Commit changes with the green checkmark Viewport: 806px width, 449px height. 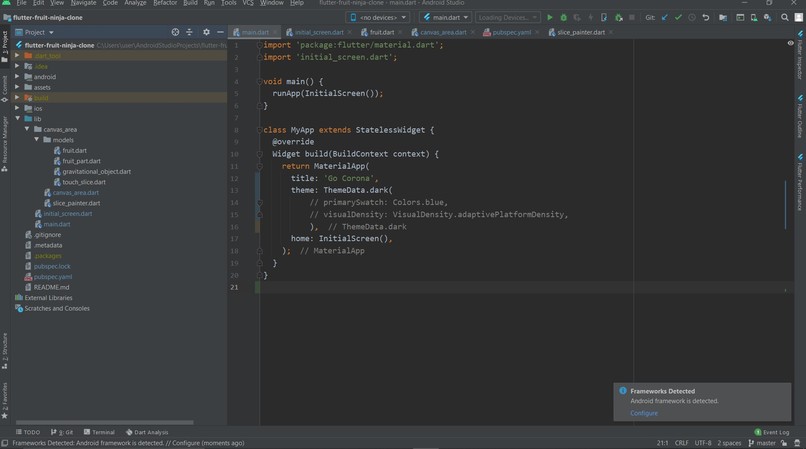[679, 17]
